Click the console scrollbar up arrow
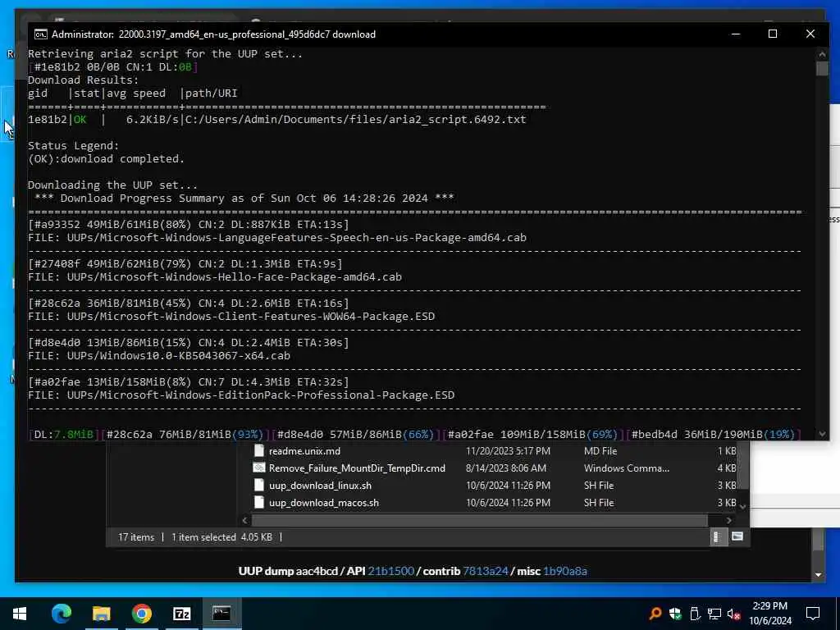 click(822, 53)
